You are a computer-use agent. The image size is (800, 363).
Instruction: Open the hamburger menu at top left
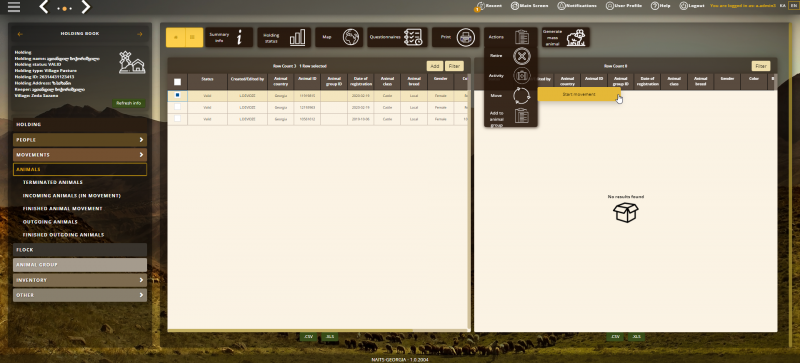pyautogui.click(x=14, y=7)
